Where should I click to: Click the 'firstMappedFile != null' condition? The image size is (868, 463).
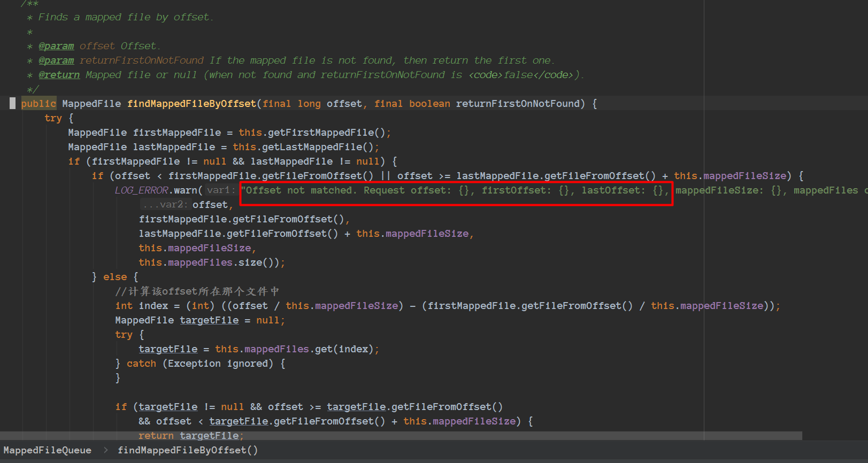coord(159,161)
